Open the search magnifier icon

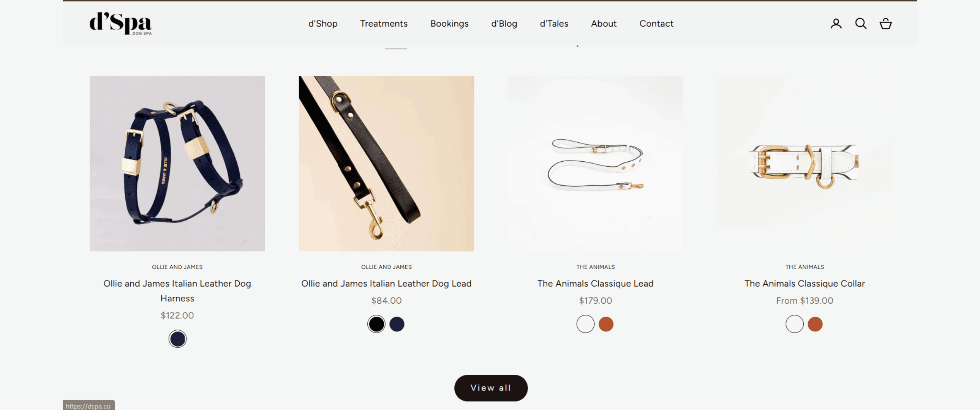[x=861, y=24]
